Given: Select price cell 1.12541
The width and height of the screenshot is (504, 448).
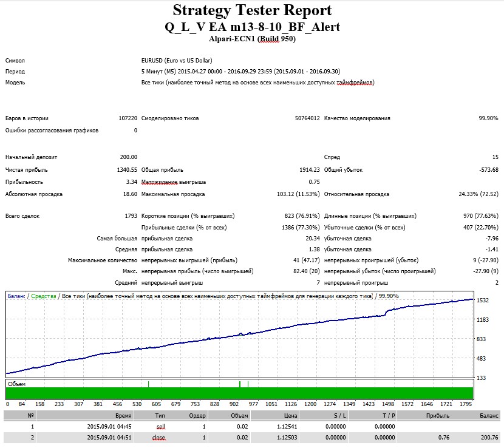Looking at the screenshot, I should 287,427.
